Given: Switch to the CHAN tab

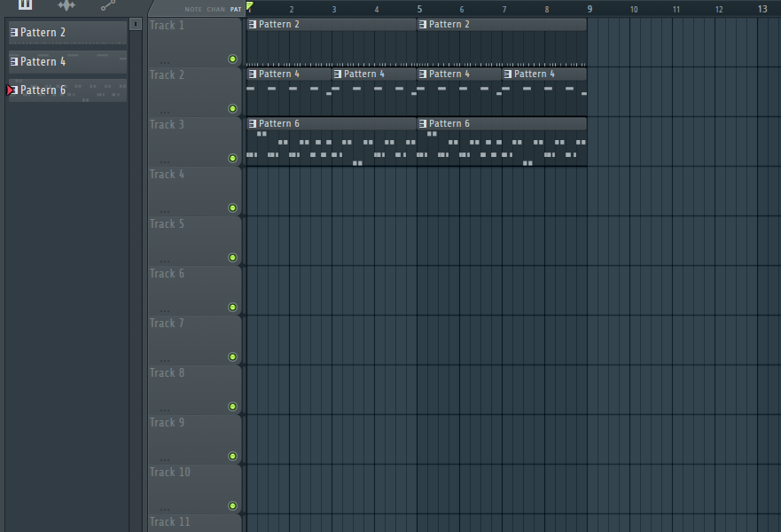Looking at the screenshot, I should [x=215, y=10].
